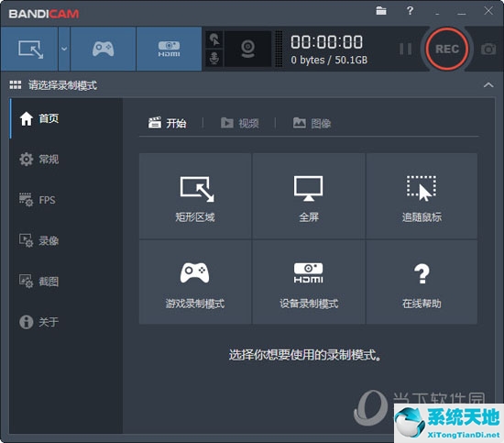Click the pause recording button
The width and height of the screenshot is (504, 443).
point(405,50)
